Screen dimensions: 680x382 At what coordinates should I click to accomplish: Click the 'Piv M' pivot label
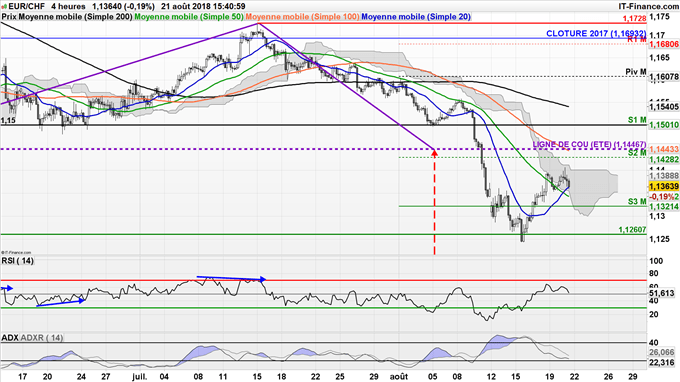(x=636, y=72)
